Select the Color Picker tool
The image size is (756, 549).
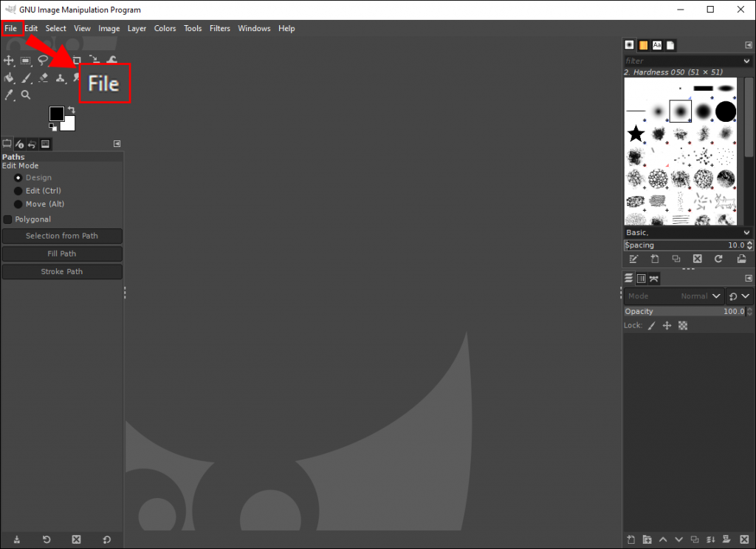[x=9, y=95]
